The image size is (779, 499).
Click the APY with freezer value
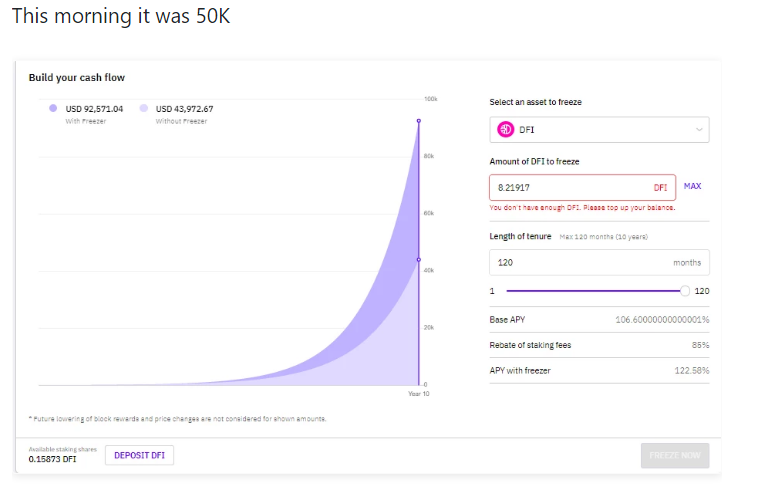pyautogui.click(x=692, y=371)
